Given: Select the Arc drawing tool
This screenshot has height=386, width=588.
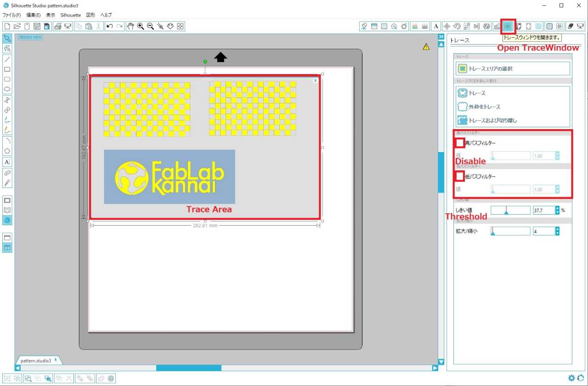Looking at the screenshot, I should tap(7, 141).
